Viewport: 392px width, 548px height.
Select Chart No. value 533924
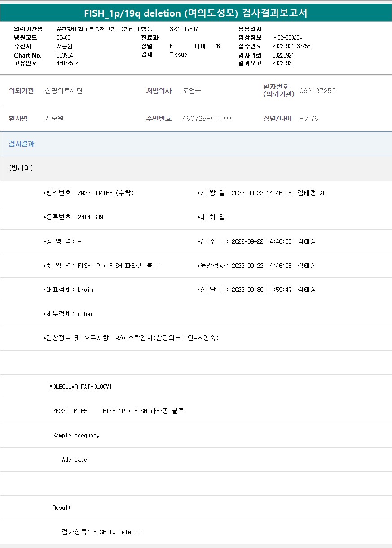point(65,55)
